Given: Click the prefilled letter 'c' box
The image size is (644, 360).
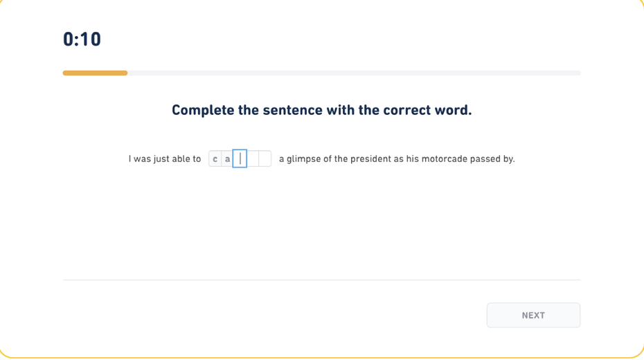Looking at the screenshot, I should 215,159.
